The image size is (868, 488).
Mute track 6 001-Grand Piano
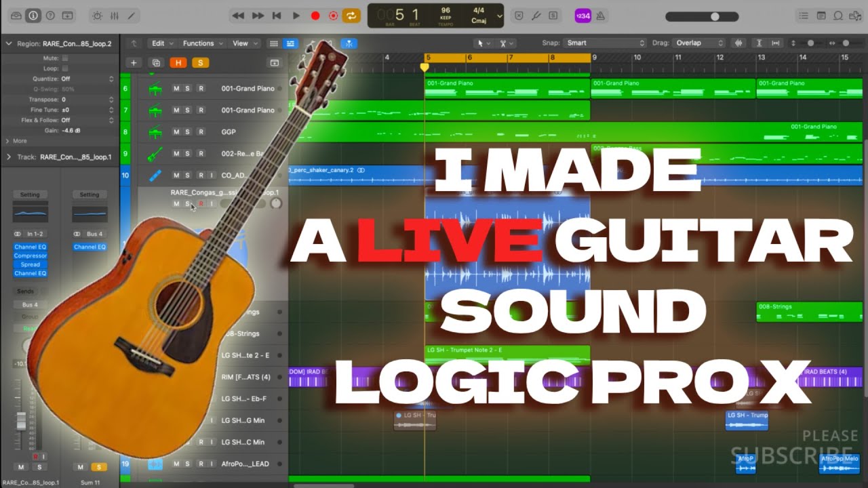tap(176, 88)
